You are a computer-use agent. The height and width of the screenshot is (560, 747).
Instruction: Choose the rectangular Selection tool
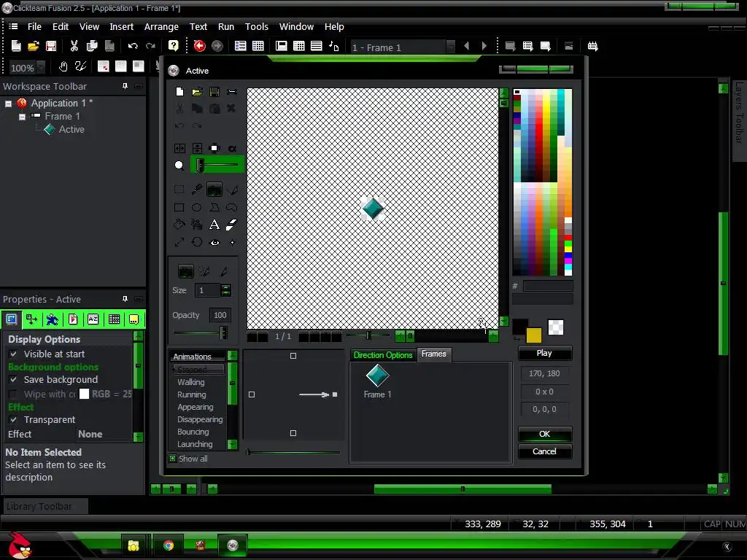click(179, 190)
